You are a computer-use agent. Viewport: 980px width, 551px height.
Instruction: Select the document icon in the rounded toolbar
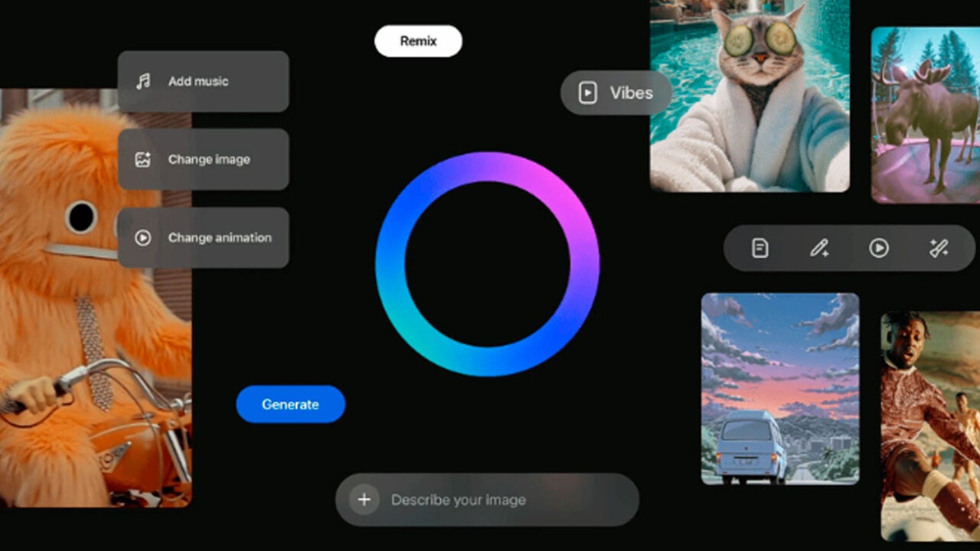coord(759,248)
